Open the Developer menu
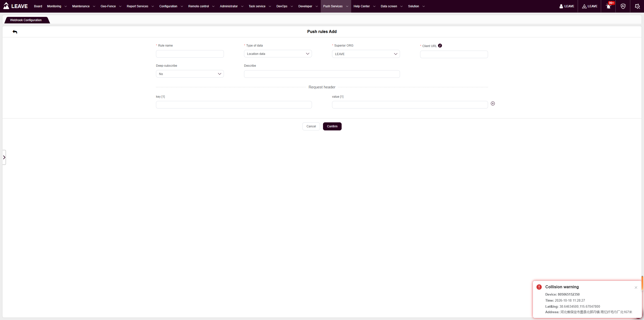The image size is (644, 320). 308,6
